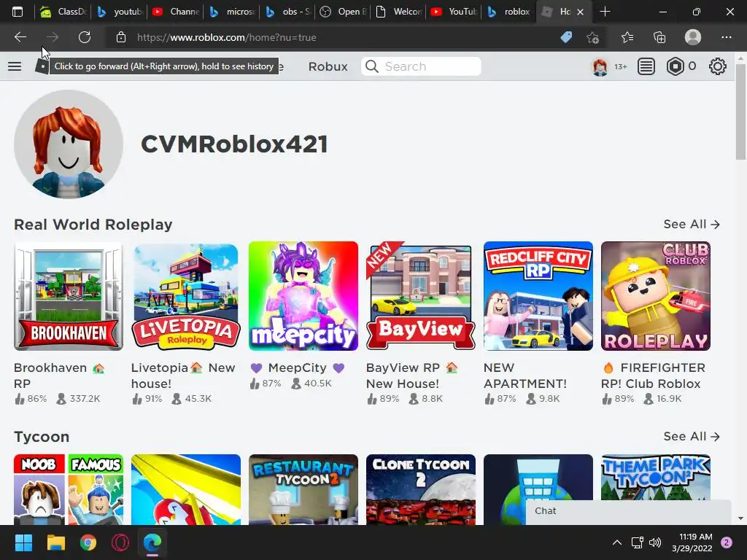Open the Roblox hamburger navigation menu
The height and width of the screenshot is (560, 747).
point(15,66)
